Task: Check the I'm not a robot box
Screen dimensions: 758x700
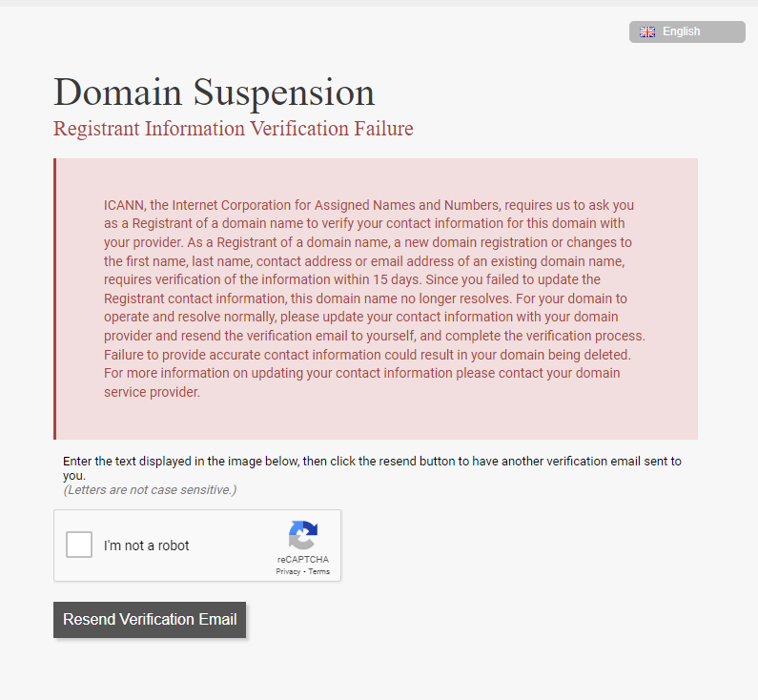Action: pyautogui.click(x=79, y=545)
